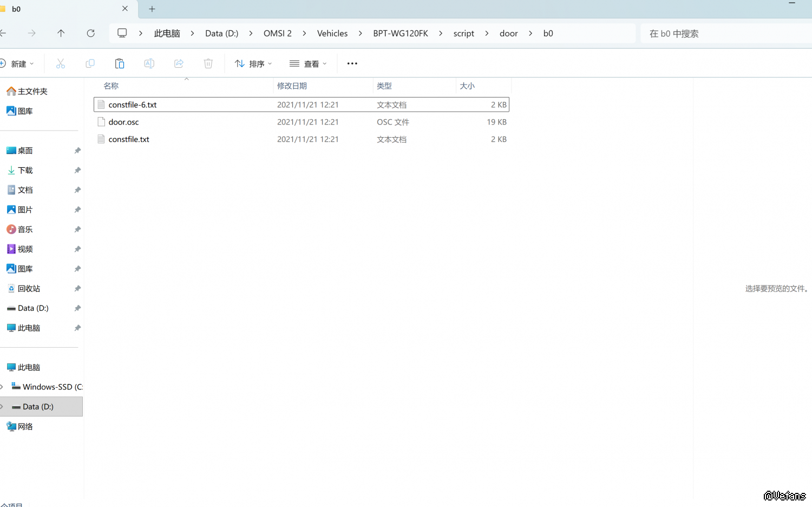The height and width of the screenshot is (507, 812).
Task: Navigate to Vehicles in breadcrumb path
Action: 332,34
